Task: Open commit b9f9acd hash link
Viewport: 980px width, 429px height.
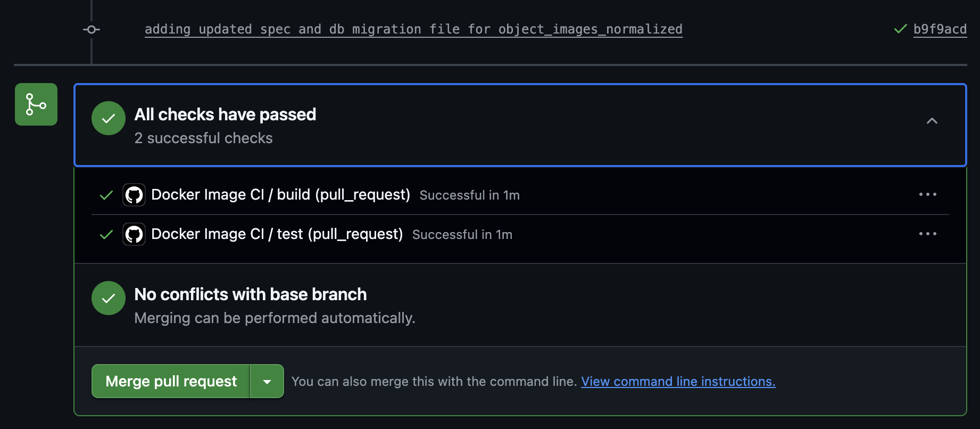Action: pos(940,29)
